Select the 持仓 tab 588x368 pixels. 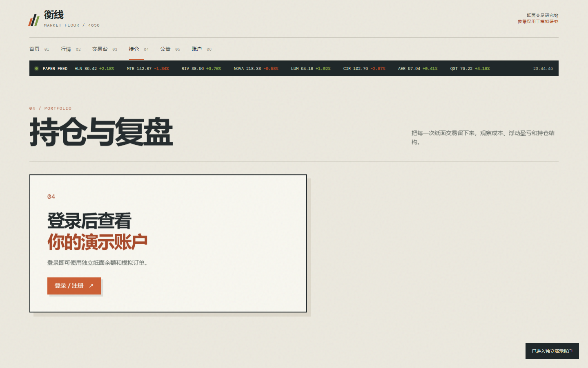[x=139, y=49]
